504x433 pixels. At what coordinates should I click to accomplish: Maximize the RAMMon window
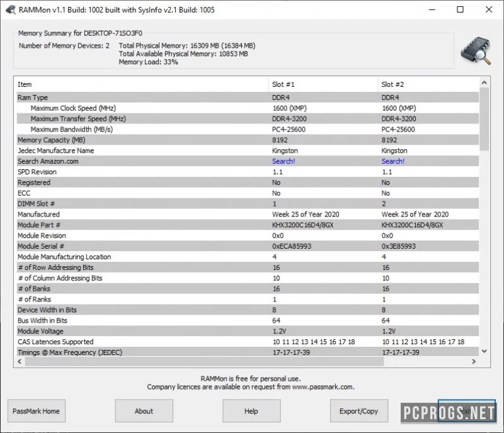pyautogui.click(x=461, y=9)
